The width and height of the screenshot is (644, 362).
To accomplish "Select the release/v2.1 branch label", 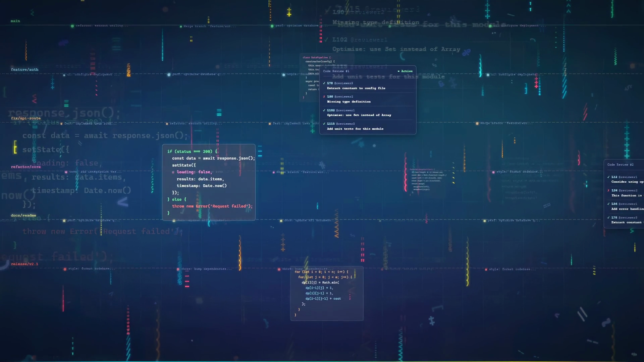I will pyautogui.click(x=24, y=264).
